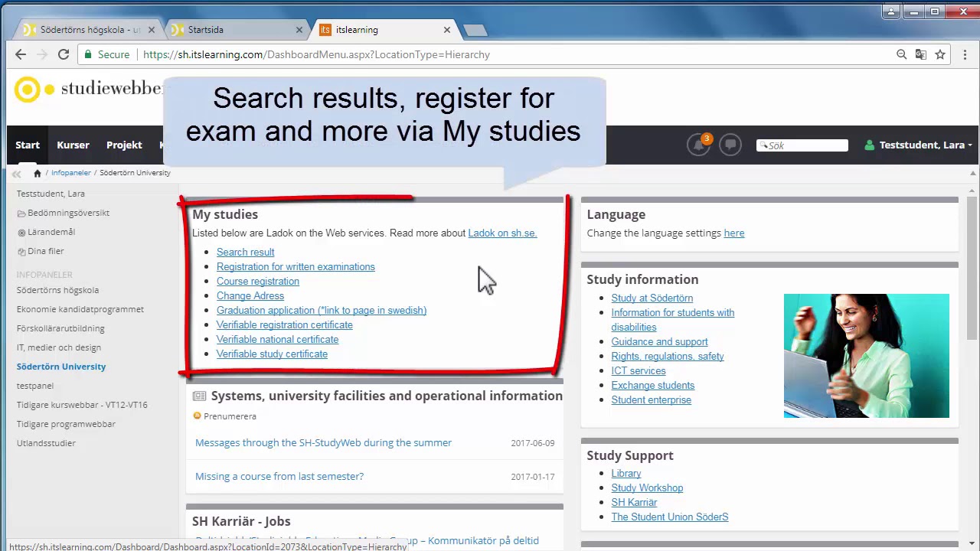
Task: Open Guidance and support link
Action: (x=659, y=341)
